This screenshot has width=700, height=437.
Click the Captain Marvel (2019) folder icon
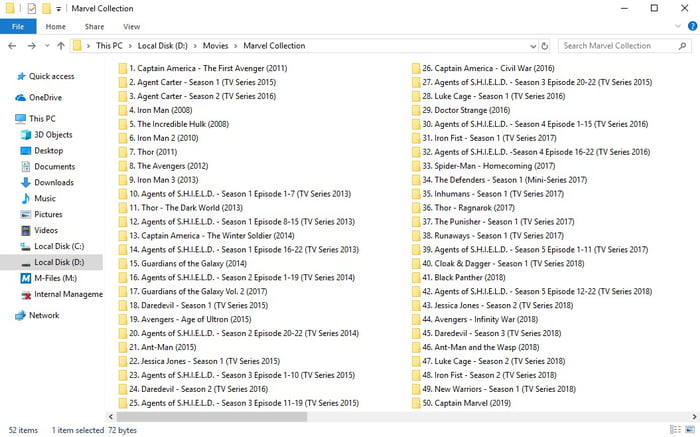coord(416,403)
